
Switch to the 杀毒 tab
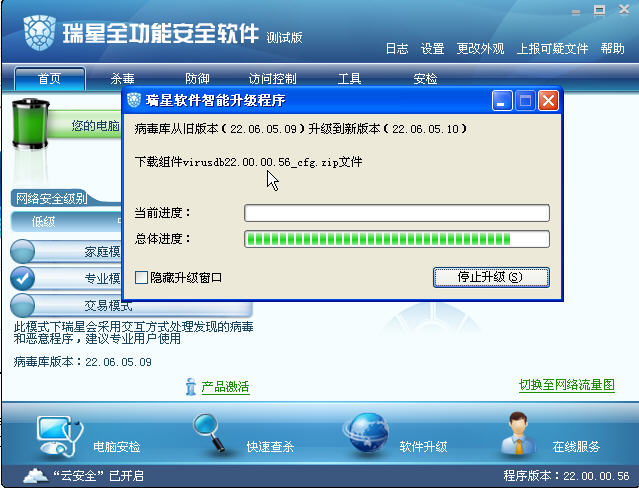122,78
